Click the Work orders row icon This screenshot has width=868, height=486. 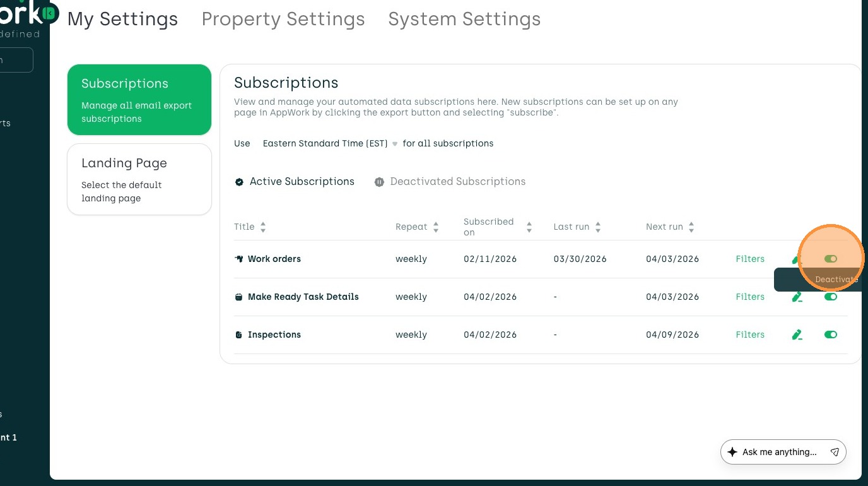click(239, 259)
